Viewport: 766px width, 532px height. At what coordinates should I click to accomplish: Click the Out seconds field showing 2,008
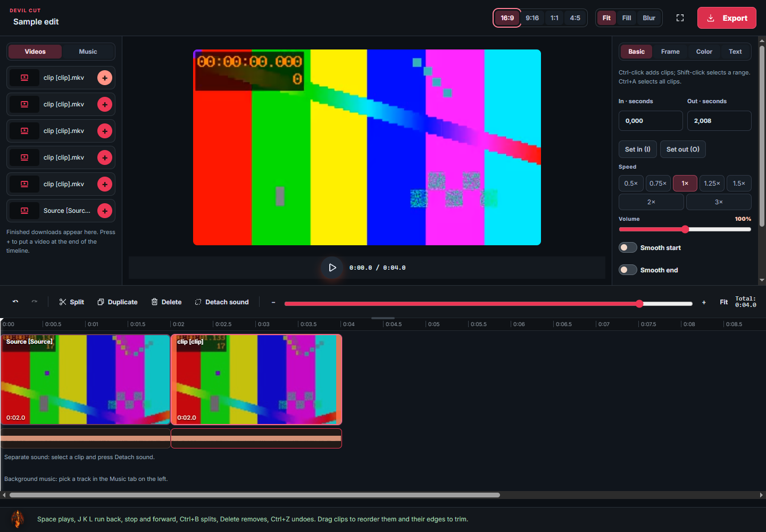click(x=719, y=121)
